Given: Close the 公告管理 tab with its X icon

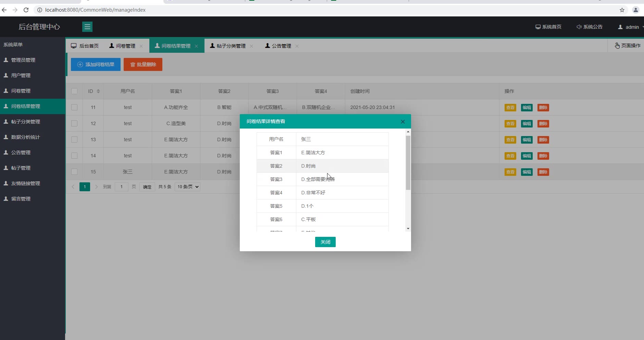Looking at the screenshot, I should point(297,46).
